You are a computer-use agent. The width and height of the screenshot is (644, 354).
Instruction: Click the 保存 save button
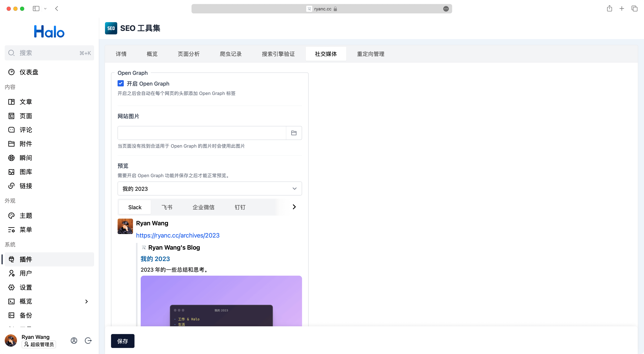pyautogui.click(x=122, y=341)
